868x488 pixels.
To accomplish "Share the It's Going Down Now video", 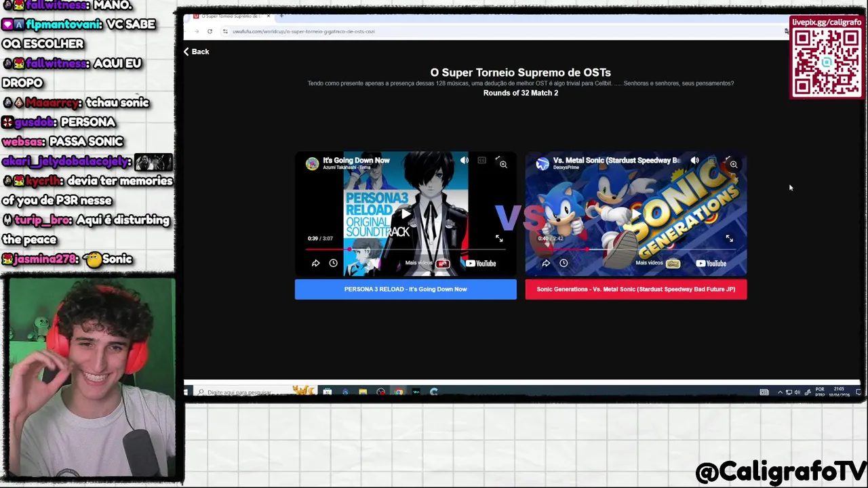I will coord(315,263).
